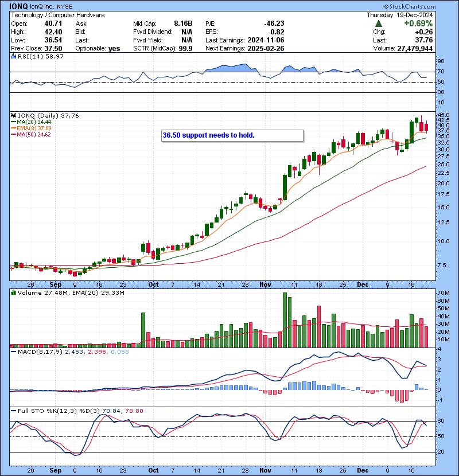
Task: Click the MACD histogram value 0.058
Action: (x=120, y=352)
